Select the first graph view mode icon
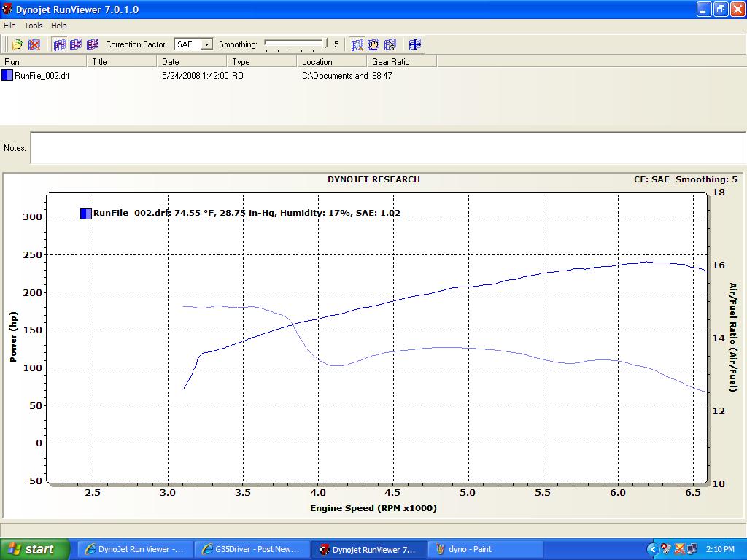The height and width of the screenshot is (560, 747). [x=60, y=44]
